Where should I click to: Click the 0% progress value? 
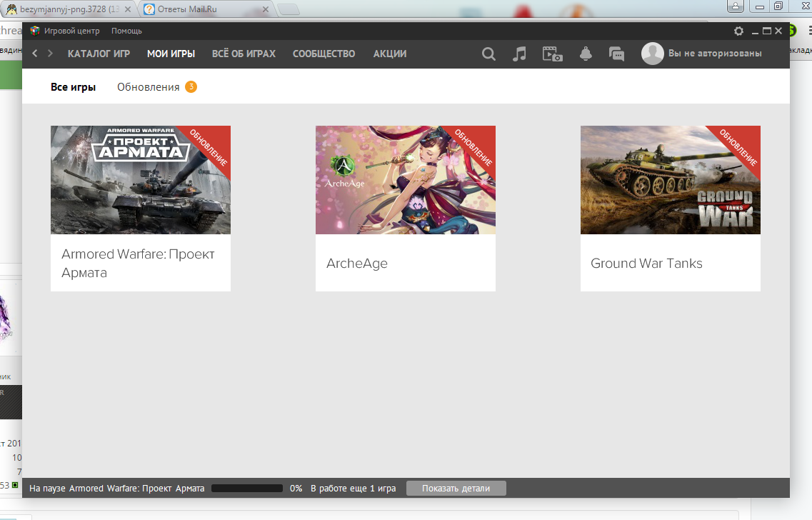(296, 489)
